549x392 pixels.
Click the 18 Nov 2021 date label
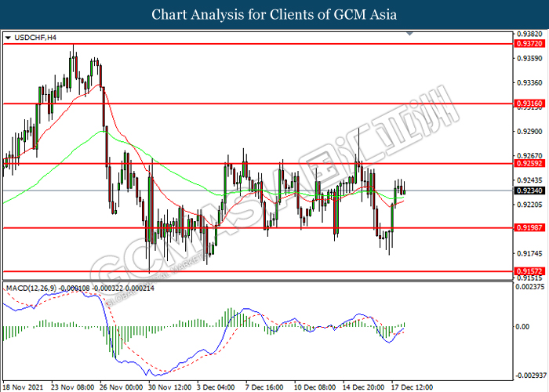click(x=23, y=387)
